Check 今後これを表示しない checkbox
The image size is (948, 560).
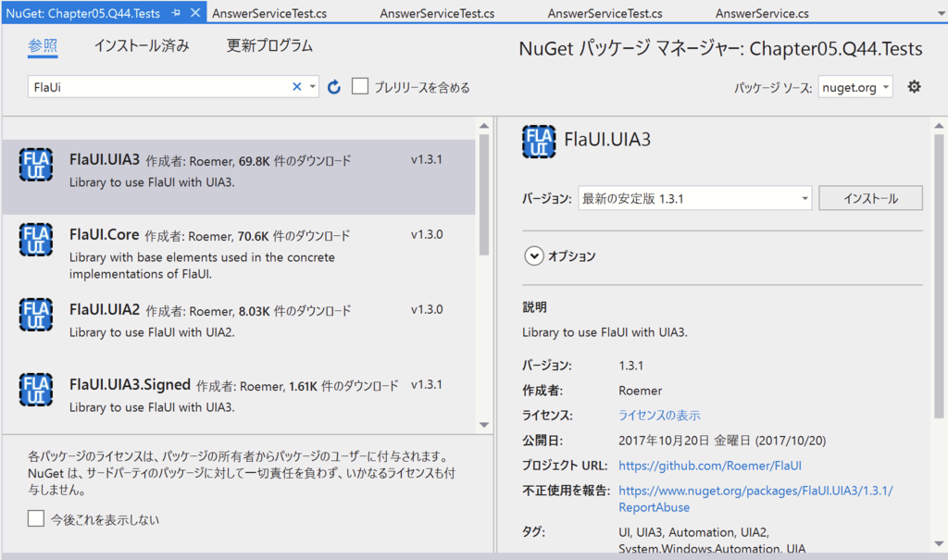[36, 518]
